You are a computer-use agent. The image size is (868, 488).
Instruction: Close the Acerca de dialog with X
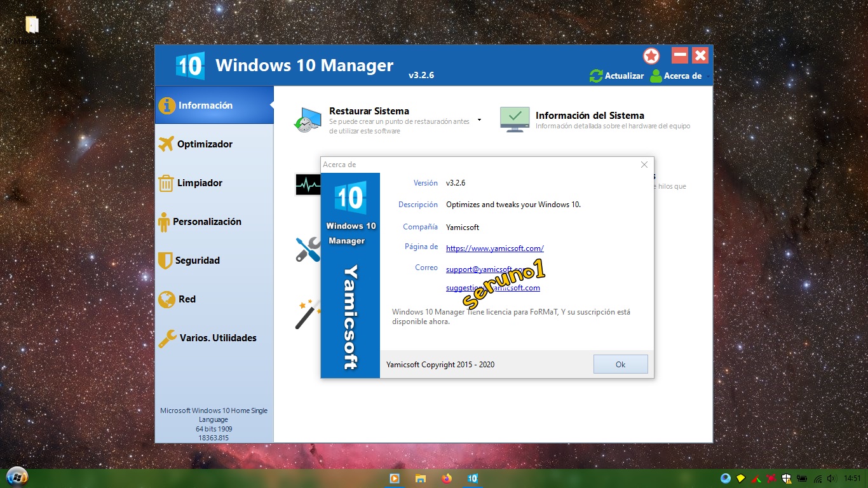[644, 165]
